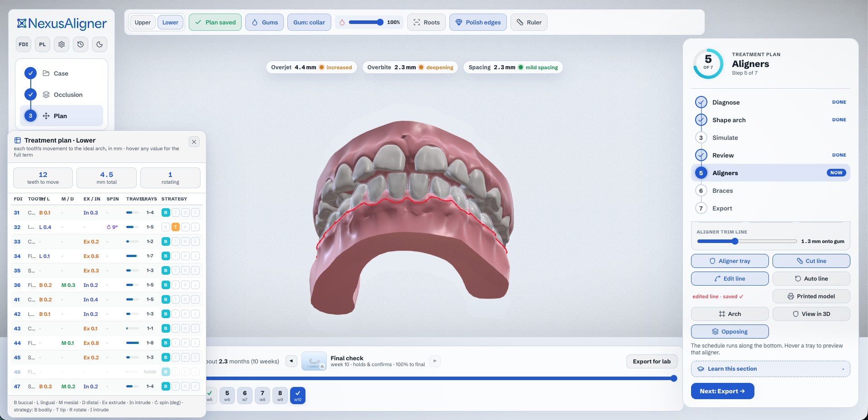
Task: Click the Plan saved status button
Action: (x=215, y=22)
